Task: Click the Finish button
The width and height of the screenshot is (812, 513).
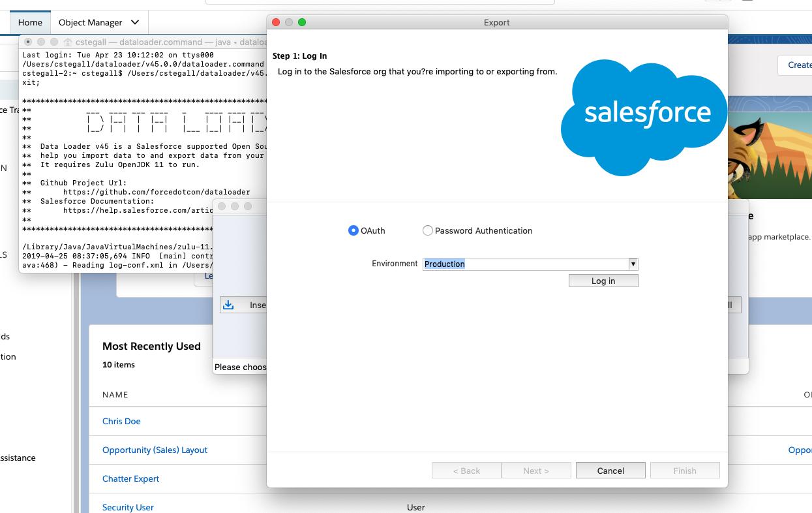Action: coord(684,470)
